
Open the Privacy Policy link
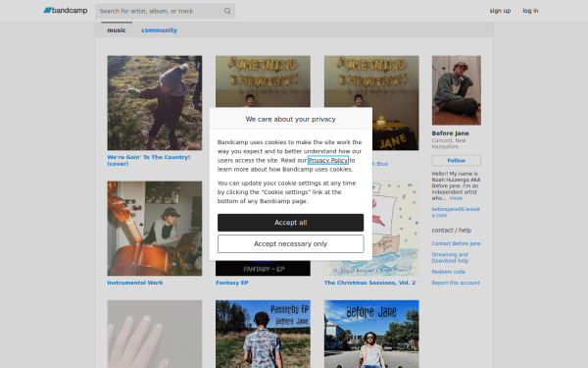(328, 160)
